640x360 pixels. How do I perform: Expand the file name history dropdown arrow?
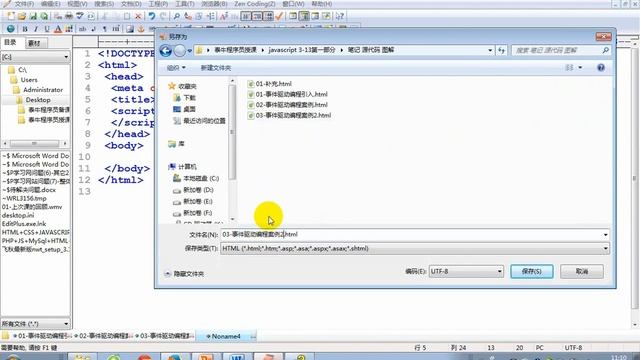click(x=605, y=235)
